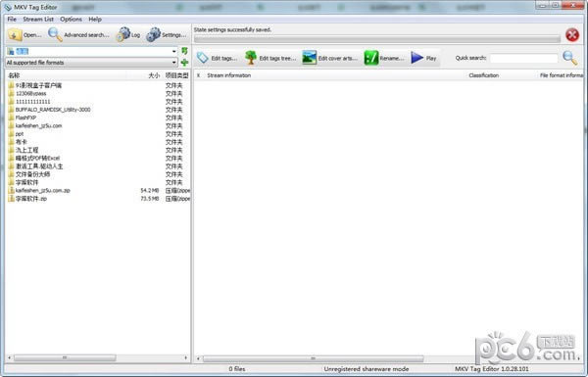588x377 pixels.
Task: Open Settings gear button
Action: click(167, 35)
